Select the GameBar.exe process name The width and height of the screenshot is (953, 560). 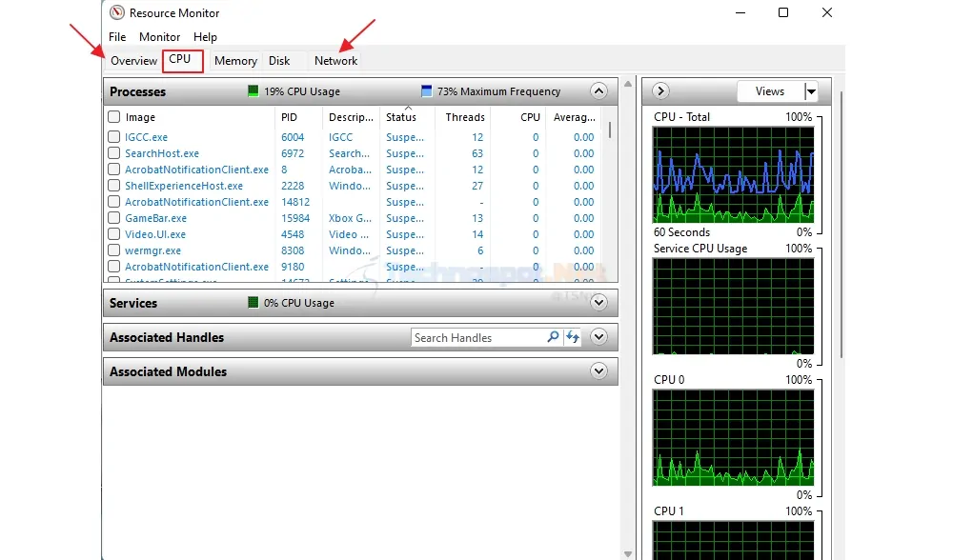(x=156, y=218)
